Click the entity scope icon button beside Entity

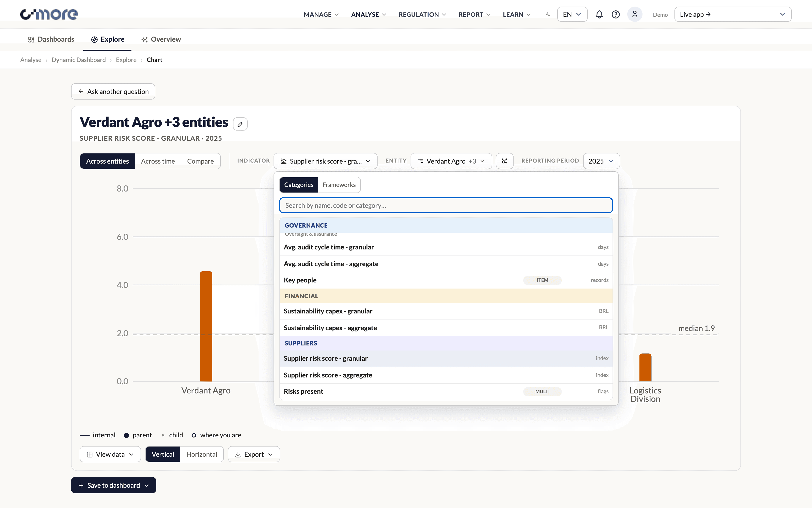tap(504, 161)
